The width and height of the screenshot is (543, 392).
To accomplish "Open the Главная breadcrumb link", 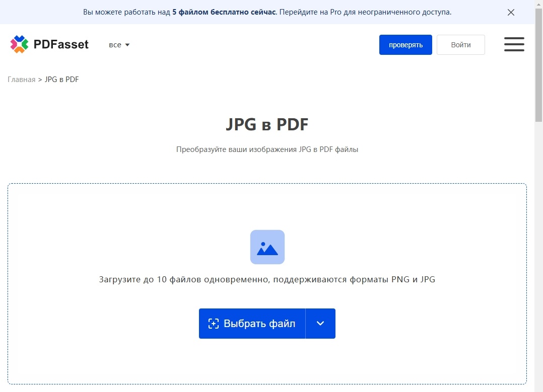I will coord(21,79).
